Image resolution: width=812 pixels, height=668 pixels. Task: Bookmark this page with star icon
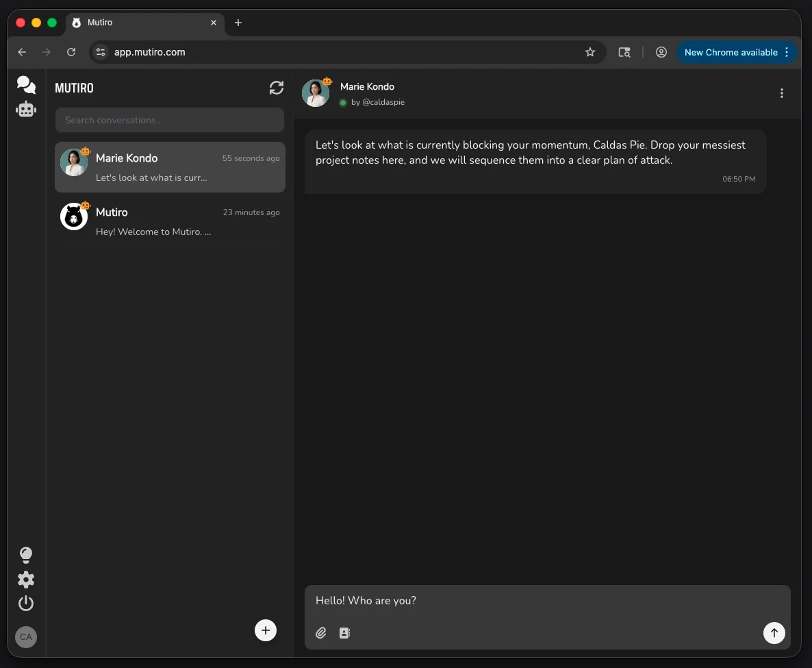click(x=590, y=52)
